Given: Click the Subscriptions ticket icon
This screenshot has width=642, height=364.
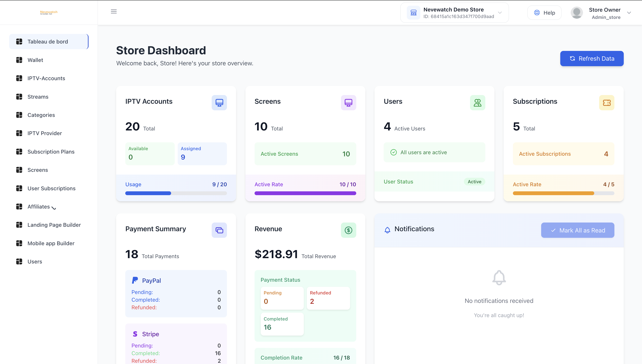Looking at the screenshot, I should [607, 102].
